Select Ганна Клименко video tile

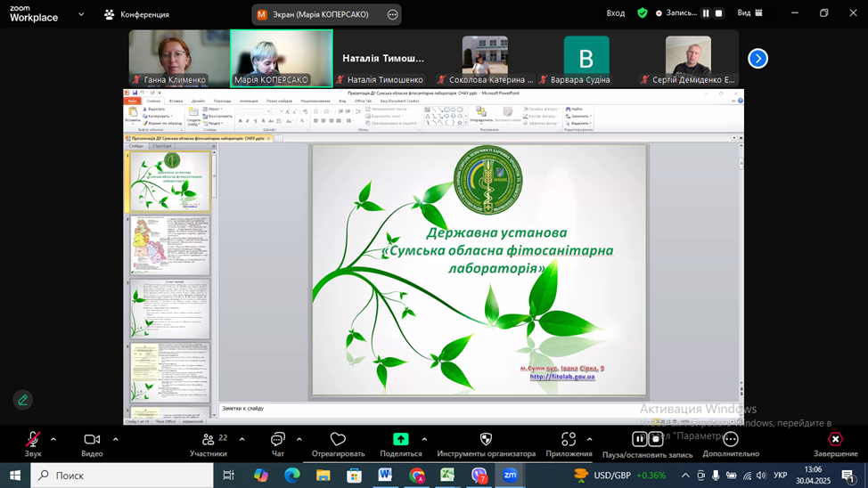click(179, 58)
